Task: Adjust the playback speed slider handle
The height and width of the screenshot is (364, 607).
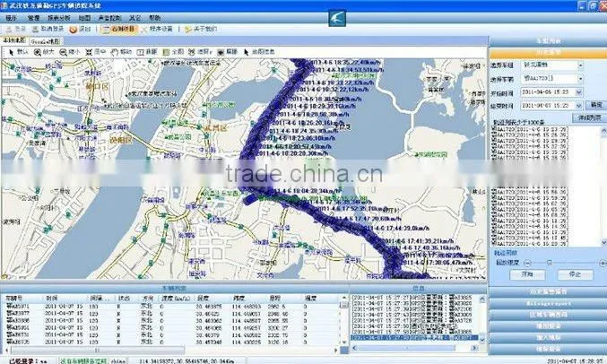Action: (549, 263)
